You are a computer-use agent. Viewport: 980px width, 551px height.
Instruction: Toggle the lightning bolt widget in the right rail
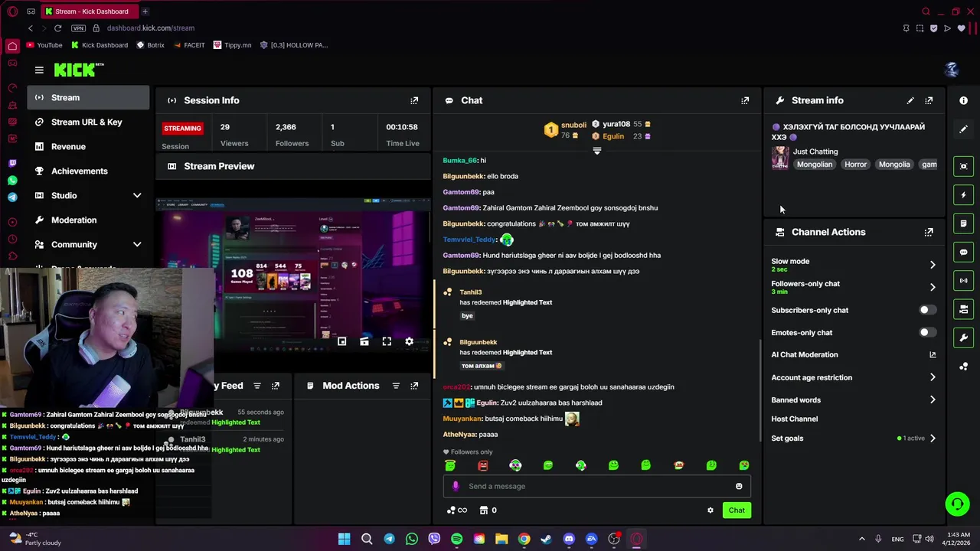(963, 195)
